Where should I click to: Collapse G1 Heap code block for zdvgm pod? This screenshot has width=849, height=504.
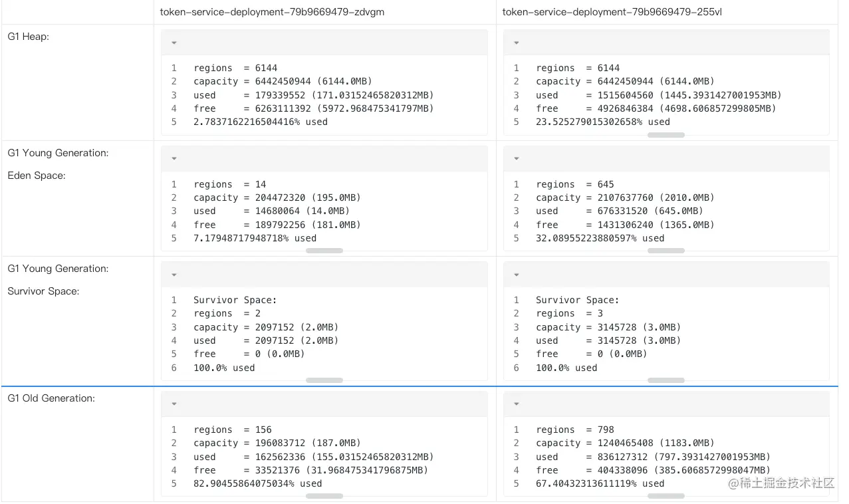pos(174,43)
